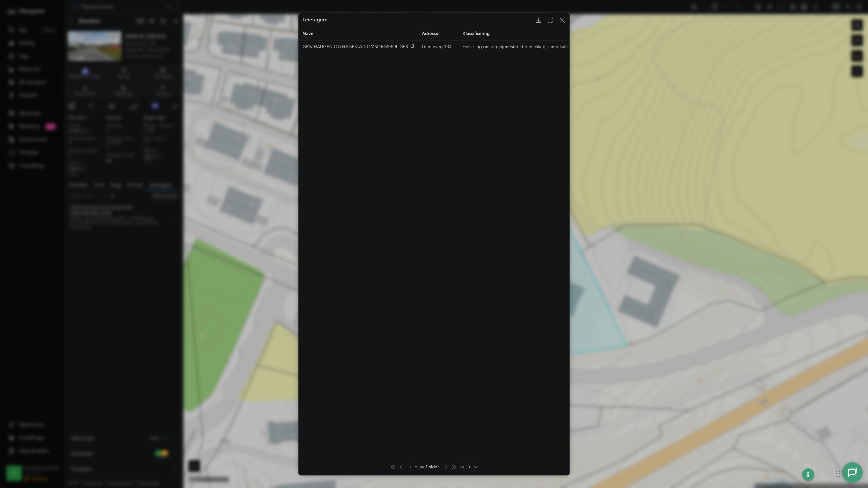
Task: Expand Leietagere dialog to fullscreen
Action: point(550,20)
